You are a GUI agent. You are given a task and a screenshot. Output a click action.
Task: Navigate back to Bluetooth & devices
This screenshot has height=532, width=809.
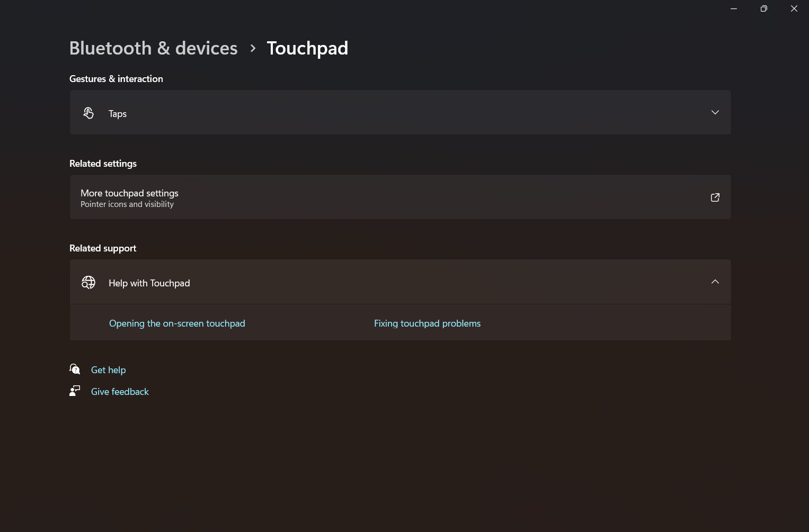pos(153,48)
